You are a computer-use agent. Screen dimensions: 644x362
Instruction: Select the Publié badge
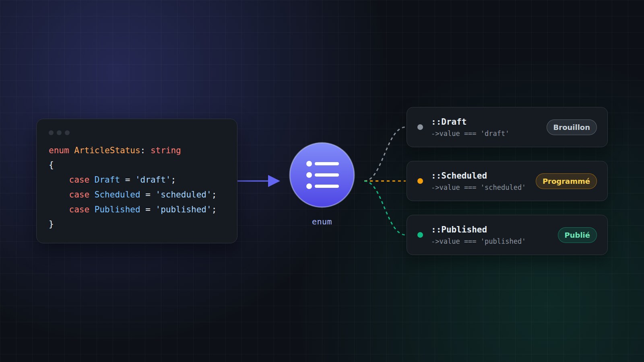pos(577,235)
